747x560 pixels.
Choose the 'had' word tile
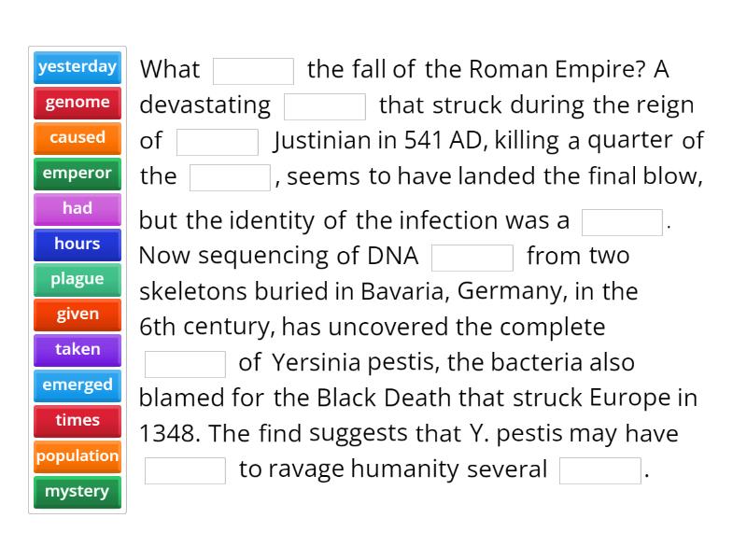pos(77,208)
